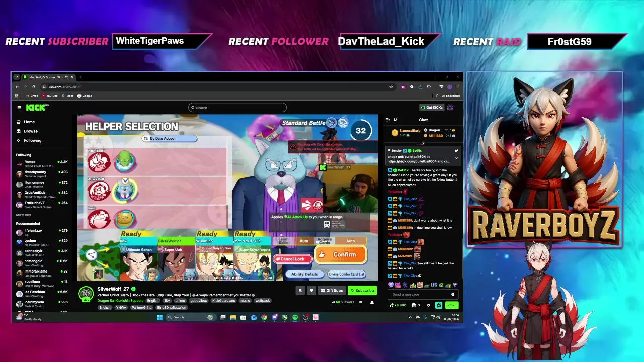Click the notification bell under the stream
Viewport: 644px width, 362px height.
pyautogui.click(x=300, y=290)
